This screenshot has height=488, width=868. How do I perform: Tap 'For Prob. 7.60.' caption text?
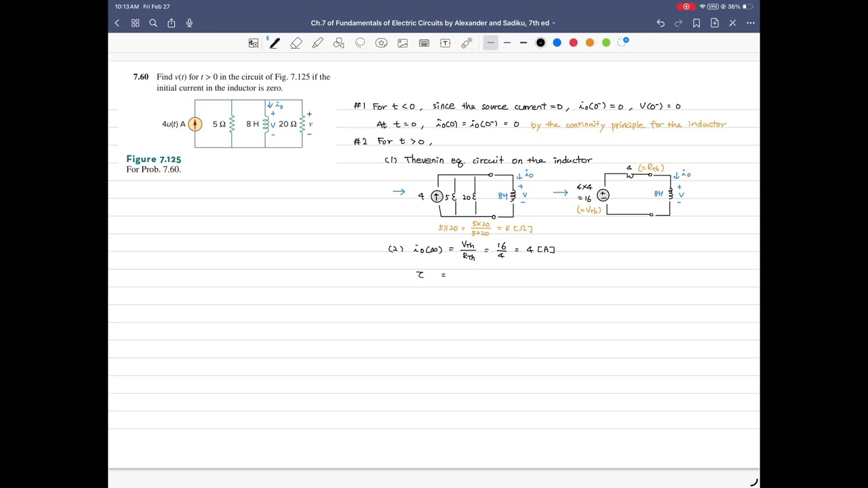point(153,169)
